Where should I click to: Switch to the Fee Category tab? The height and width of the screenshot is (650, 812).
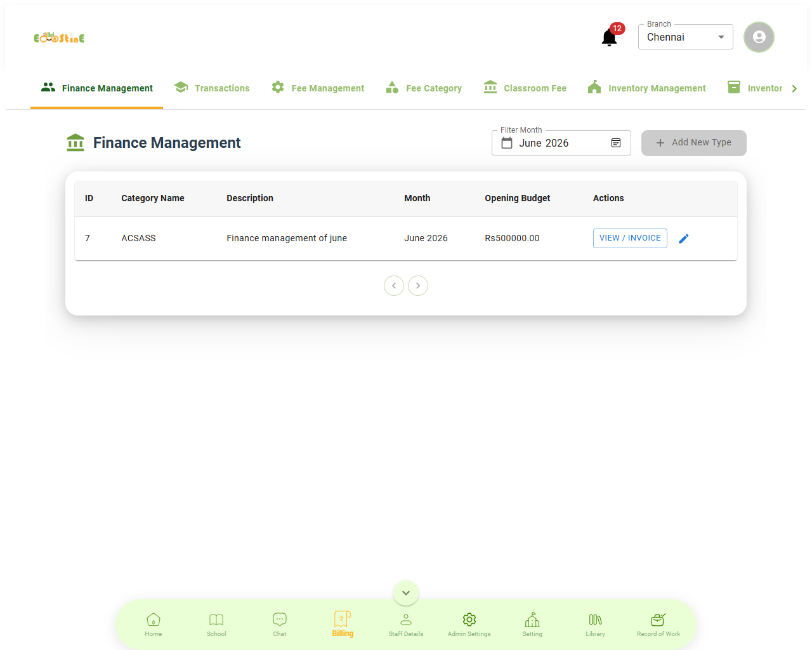tap(424, 88)
